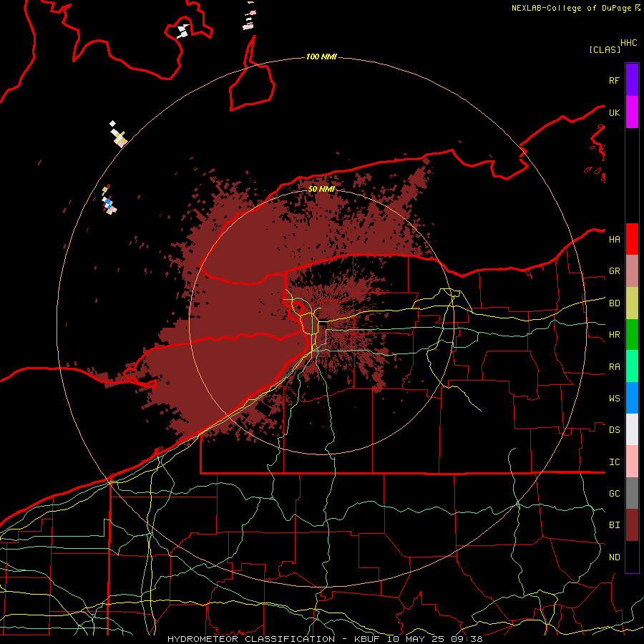Screen dimensions: 644x644
Task: Click the ND black legend swatch
Action: coord(632,557)
